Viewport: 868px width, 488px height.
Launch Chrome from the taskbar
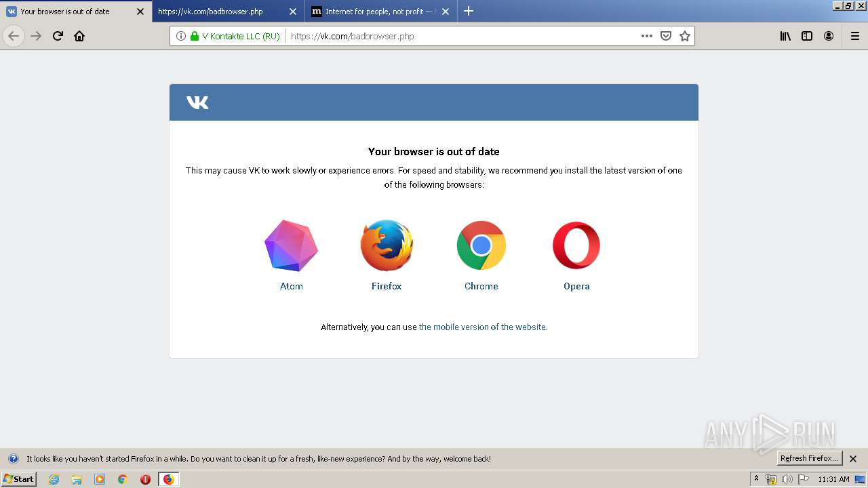pyautogui.click(x=123, y=479)
